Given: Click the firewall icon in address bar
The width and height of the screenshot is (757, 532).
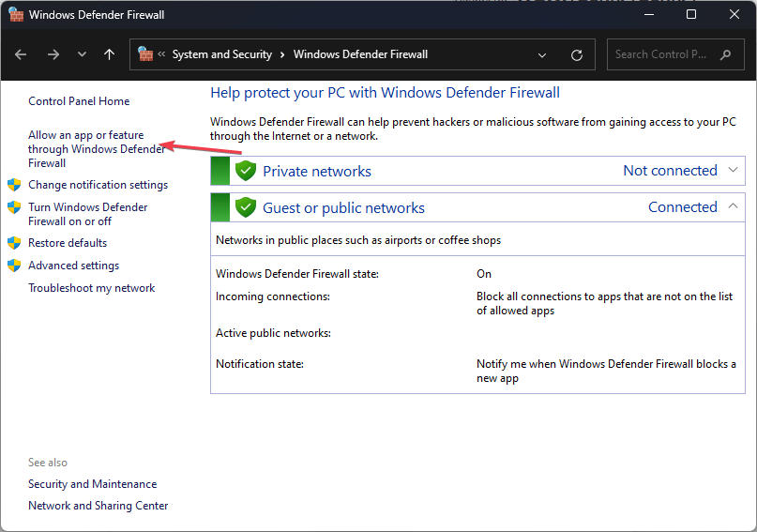Looking at the screenshot, I should coord(145,54).
